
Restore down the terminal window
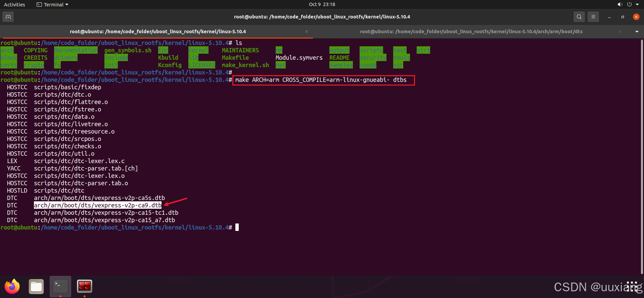[x=623, y=17]
